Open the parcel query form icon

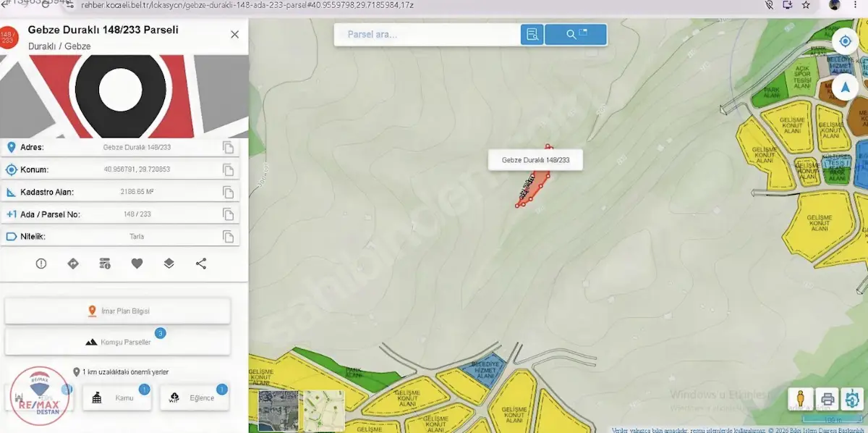coord(532,34)
